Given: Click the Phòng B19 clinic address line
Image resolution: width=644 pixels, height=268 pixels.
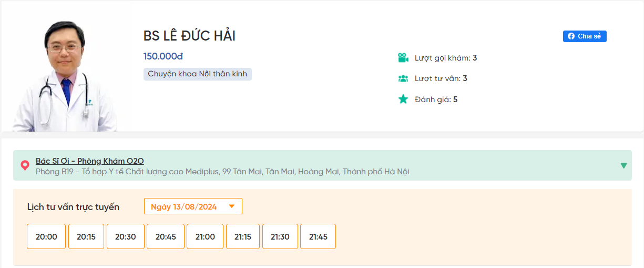Looking at the screenshot, I should coord(222,172).
